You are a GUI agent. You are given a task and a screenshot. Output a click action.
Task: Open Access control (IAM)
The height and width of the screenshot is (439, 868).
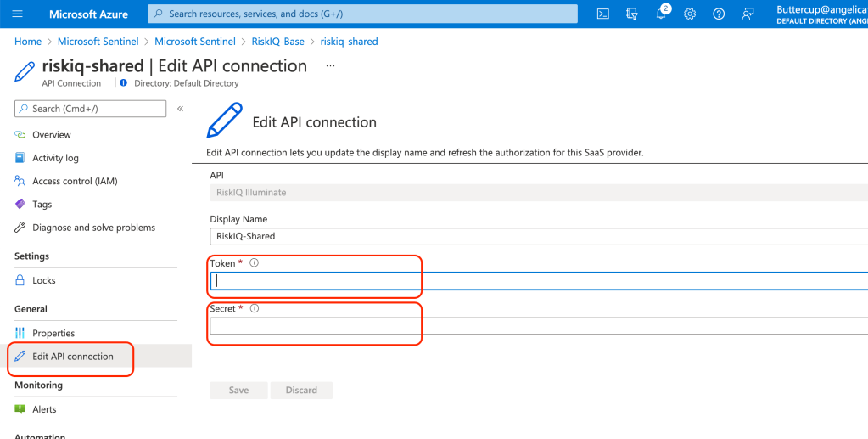pos(75,181)
